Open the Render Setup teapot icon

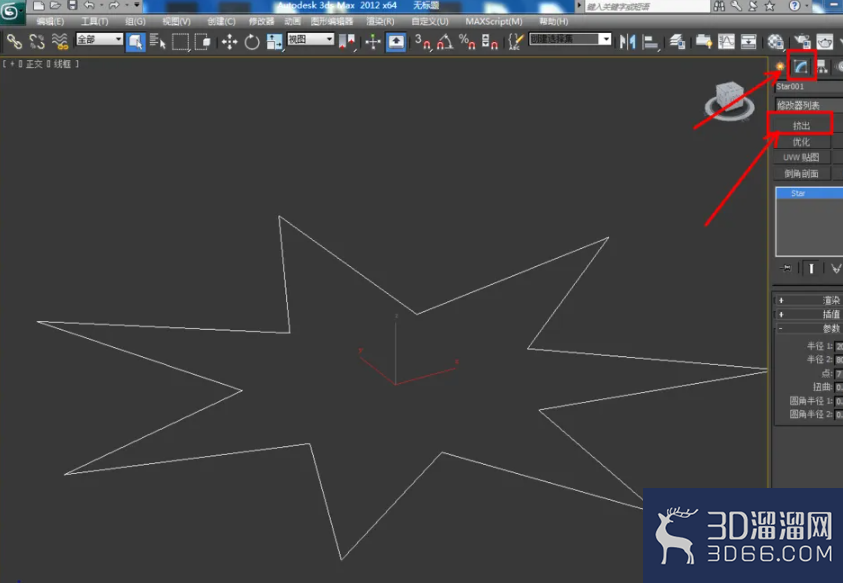point(802,41)
